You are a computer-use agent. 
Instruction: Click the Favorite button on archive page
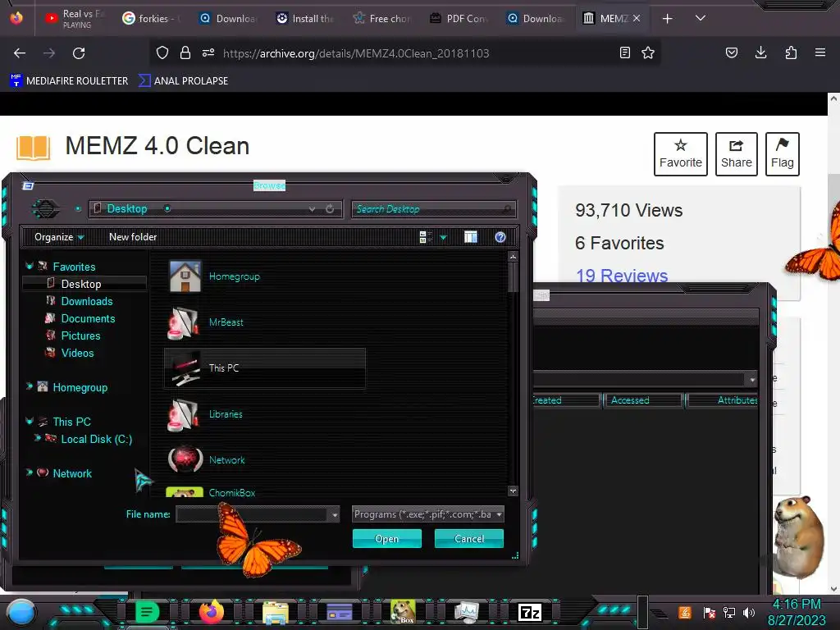click(680, 154)
